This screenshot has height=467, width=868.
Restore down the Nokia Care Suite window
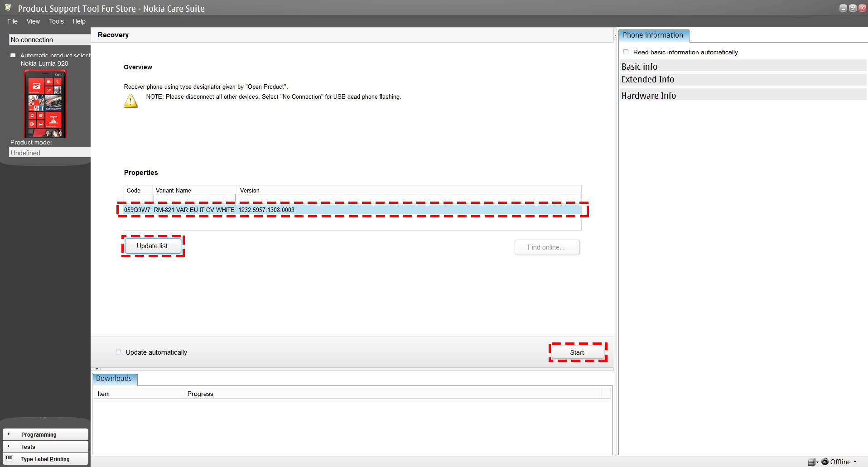pos(853,8)
